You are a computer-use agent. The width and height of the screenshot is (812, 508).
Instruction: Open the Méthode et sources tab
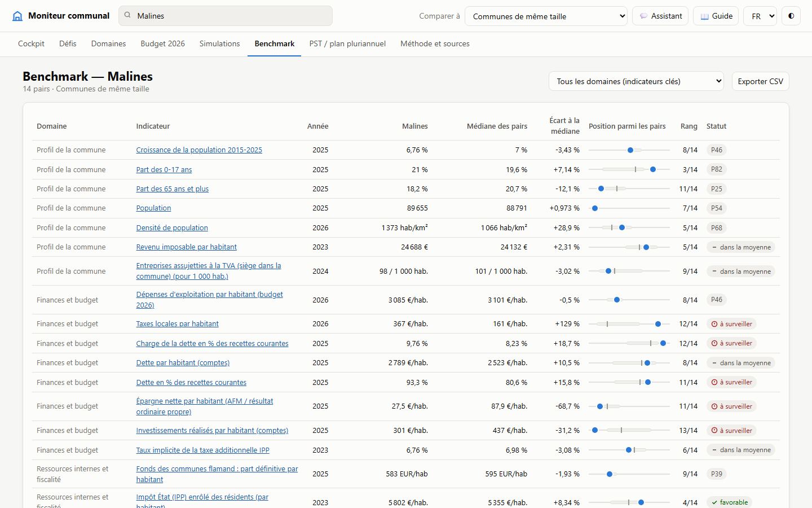pos(435,43)
